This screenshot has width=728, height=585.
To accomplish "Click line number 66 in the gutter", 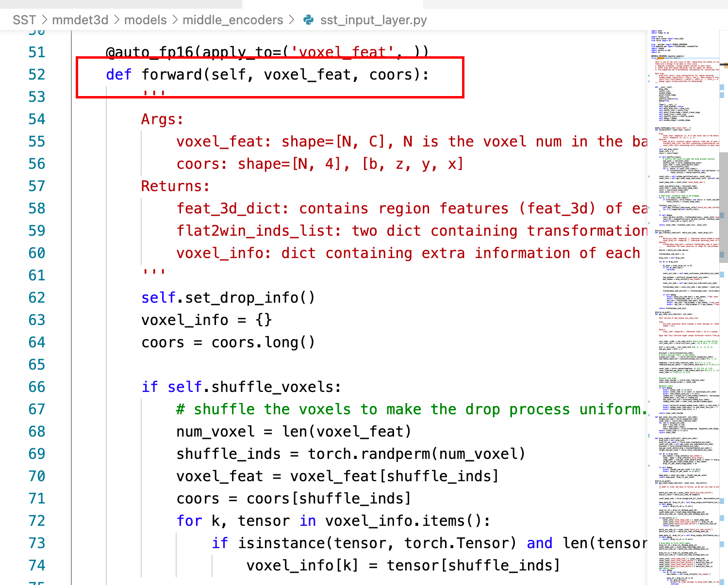I will 36,387.
